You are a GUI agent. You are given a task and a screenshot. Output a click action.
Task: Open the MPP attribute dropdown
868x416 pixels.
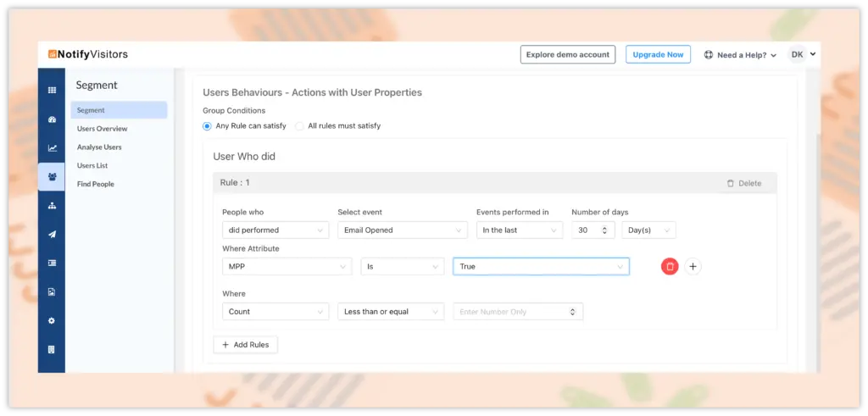pos(287,266)
